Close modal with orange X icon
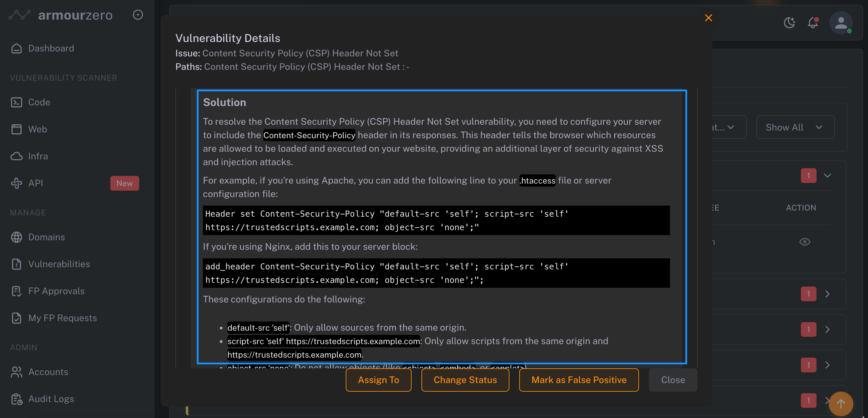 [708, 18]
